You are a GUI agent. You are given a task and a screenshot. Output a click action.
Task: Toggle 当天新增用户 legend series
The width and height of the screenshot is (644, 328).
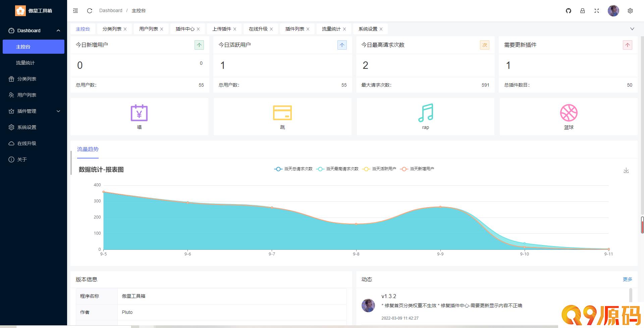coord(417,169)
